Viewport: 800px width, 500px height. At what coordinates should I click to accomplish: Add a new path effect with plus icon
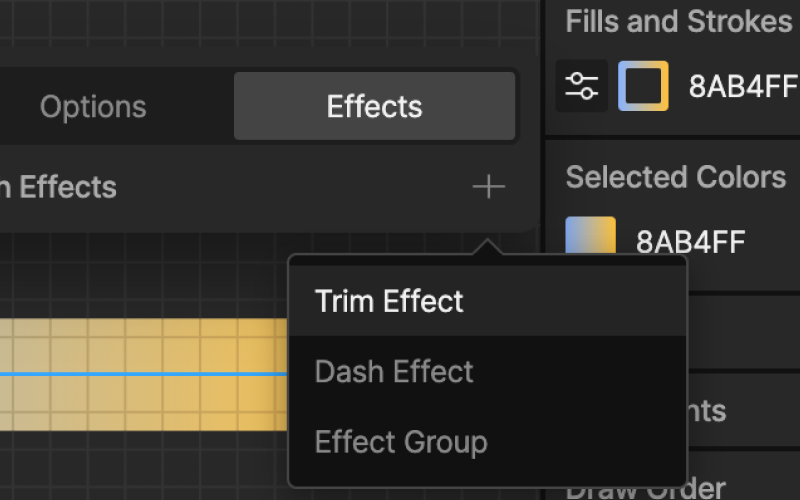[488, 187]
